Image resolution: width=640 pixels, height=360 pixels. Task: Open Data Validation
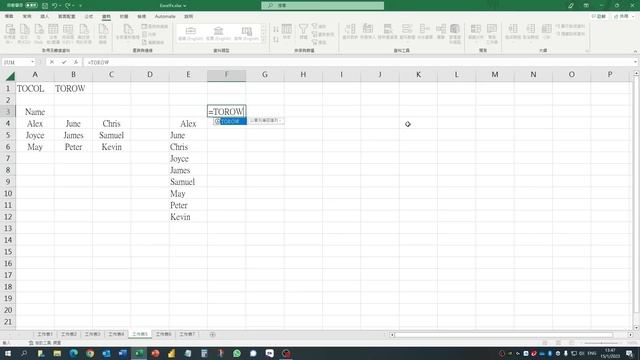tap(407, 32)
